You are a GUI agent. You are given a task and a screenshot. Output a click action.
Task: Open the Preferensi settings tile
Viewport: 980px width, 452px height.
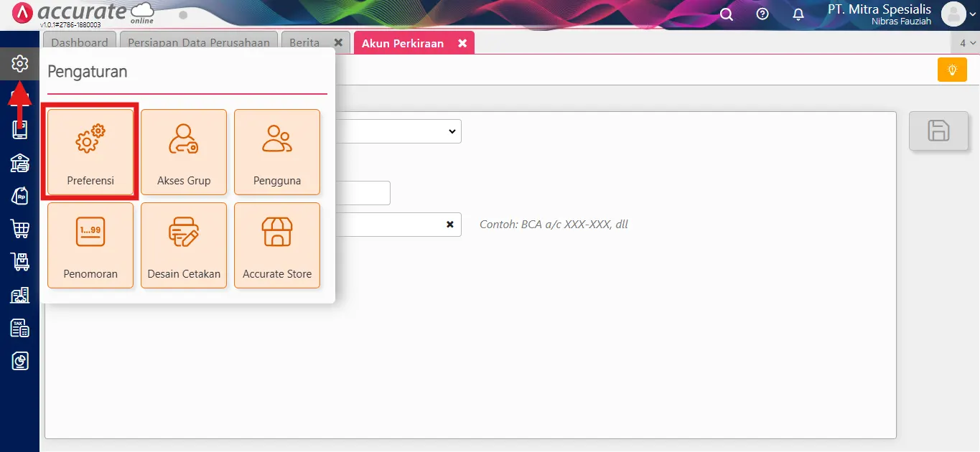[90, 152]
